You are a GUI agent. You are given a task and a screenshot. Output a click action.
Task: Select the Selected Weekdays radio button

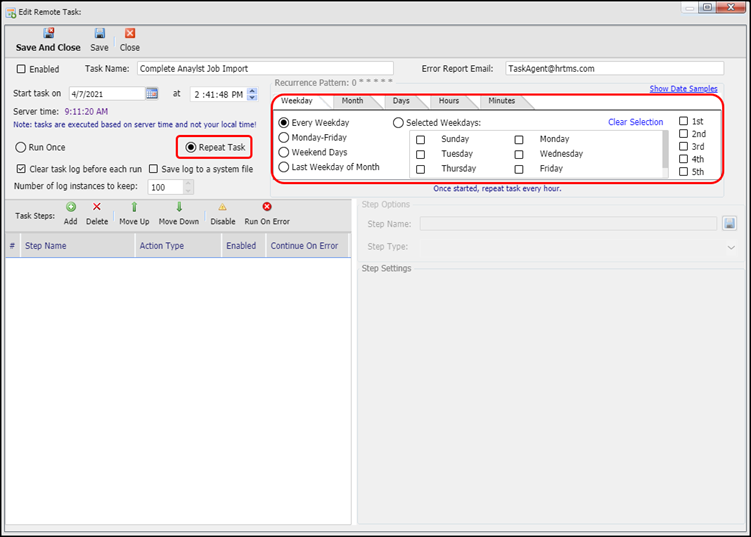click(398, 123)
